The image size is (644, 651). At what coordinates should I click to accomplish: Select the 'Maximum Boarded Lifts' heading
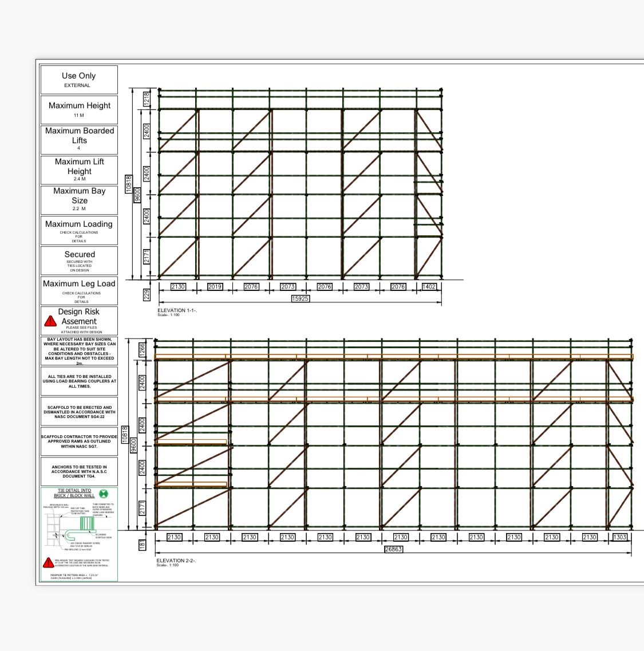point(80,135)
